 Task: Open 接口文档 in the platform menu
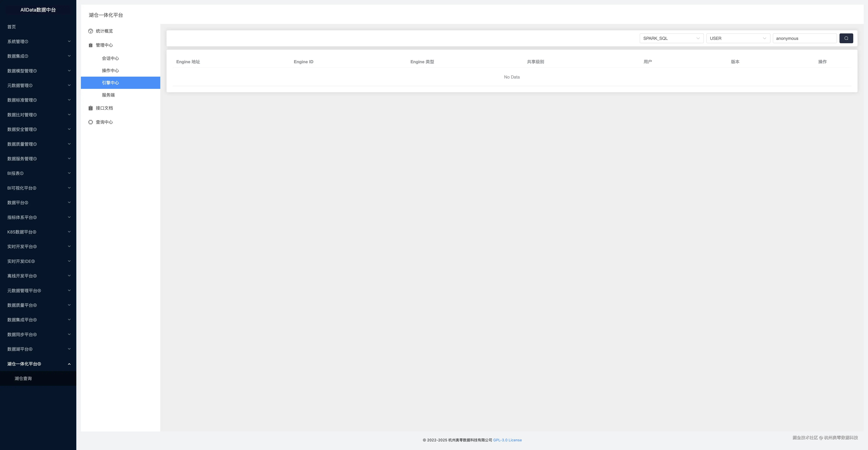(120, 108)
